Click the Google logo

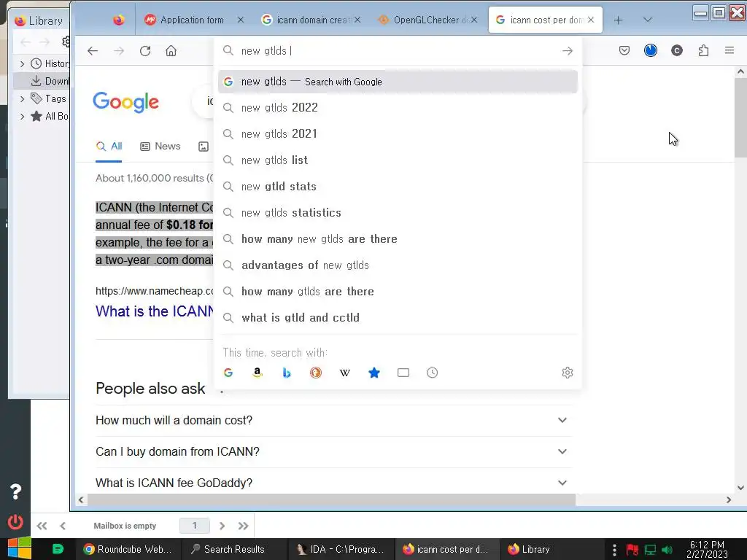pos(125,102)
